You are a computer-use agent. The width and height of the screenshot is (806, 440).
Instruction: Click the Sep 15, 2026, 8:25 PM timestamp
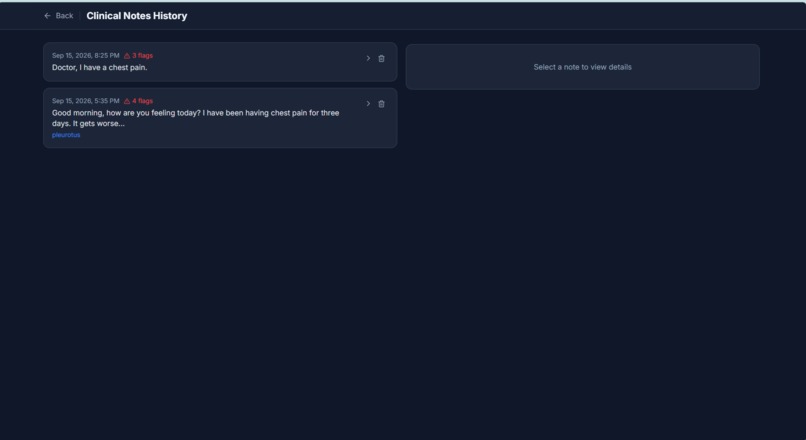85,56
